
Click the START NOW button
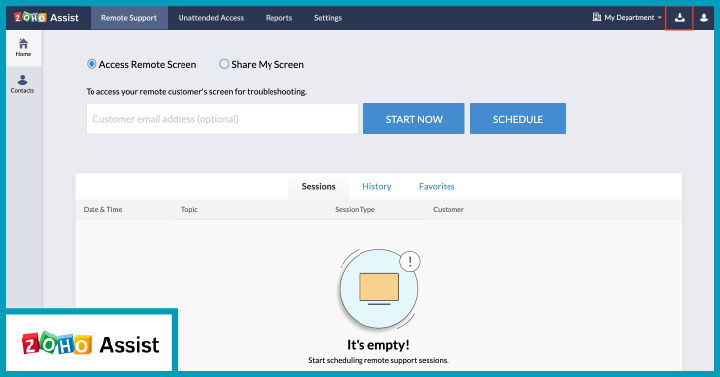click(x=414, y=119)
